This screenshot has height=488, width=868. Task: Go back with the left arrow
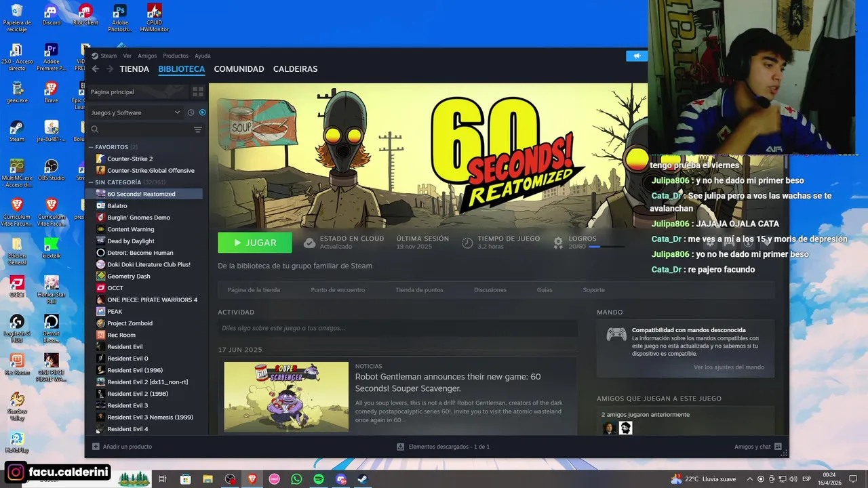tap(96, 69)
